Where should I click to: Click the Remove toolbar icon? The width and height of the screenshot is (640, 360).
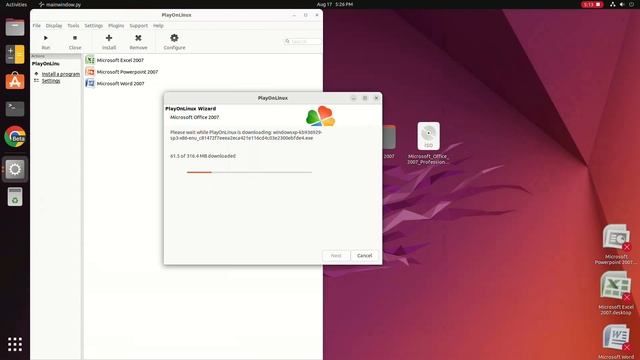tap(138, 38)
